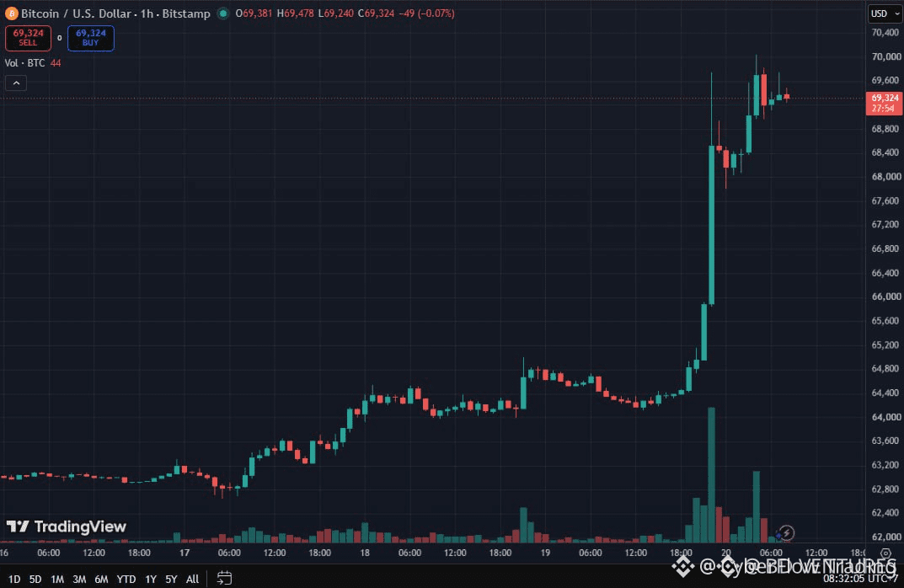
Task: Select the 1D time range
Action: 14,579
